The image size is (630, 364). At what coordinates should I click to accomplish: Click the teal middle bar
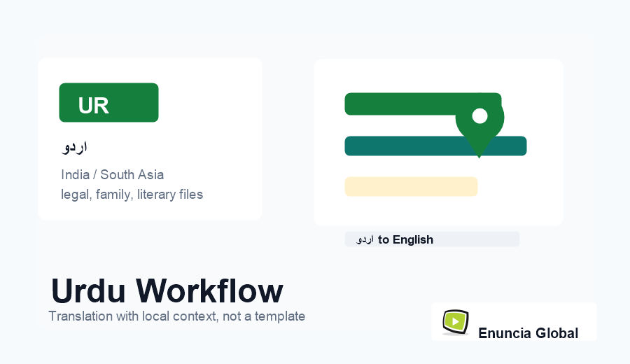435,146
